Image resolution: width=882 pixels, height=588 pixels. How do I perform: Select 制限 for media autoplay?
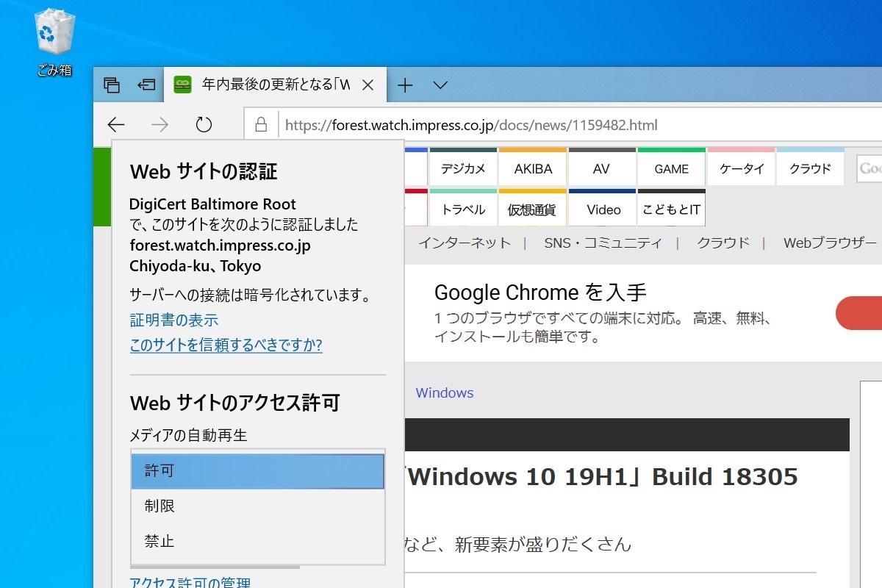coord(257,506)
